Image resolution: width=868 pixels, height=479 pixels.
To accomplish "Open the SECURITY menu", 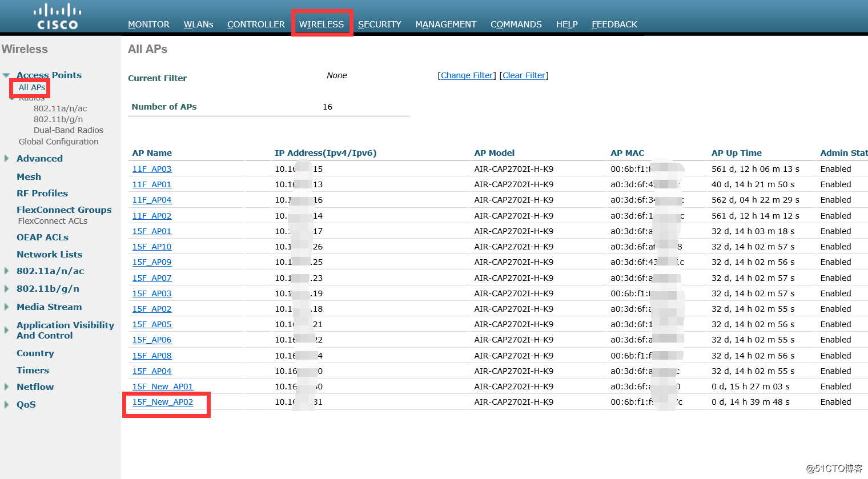I will pos(380,25).
